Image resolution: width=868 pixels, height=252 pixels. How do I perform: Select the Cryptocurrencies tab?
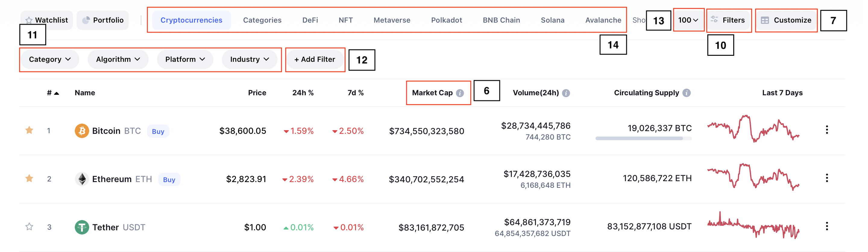pos(191,20)
